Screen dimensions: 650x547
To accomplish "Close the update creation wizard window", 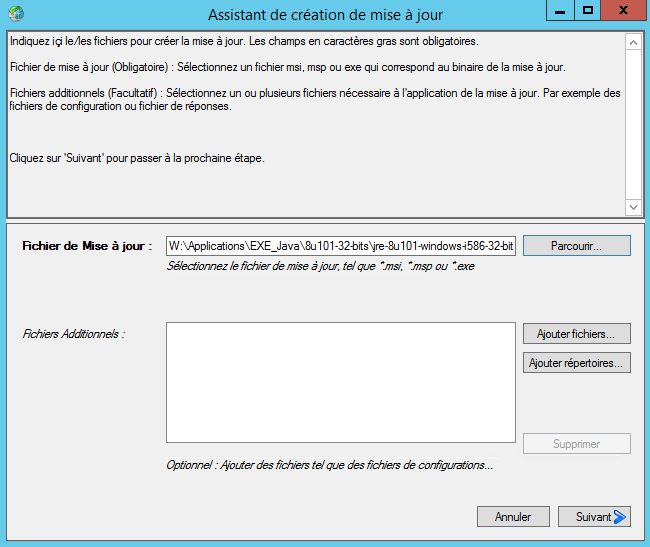I will [x=624, y=11].
